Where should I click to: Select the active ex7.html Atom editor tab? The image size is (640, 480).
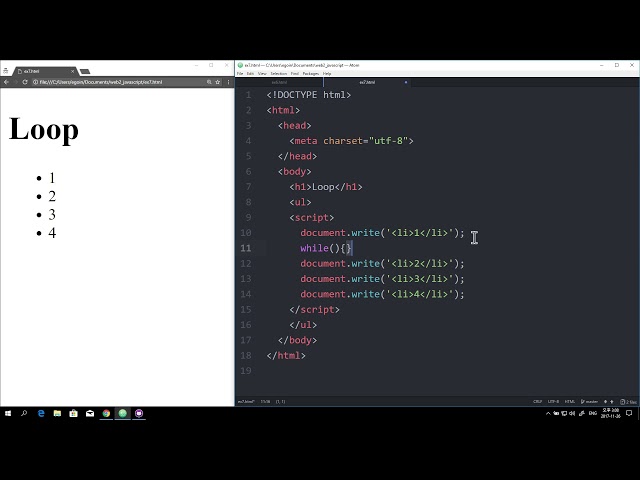coord(367,82)
